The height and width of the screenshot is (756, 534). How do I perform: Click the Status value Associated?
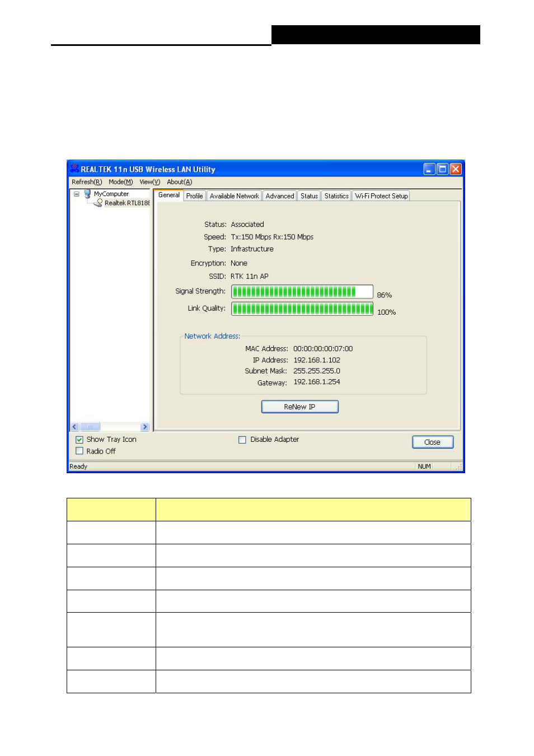(247, 224)
